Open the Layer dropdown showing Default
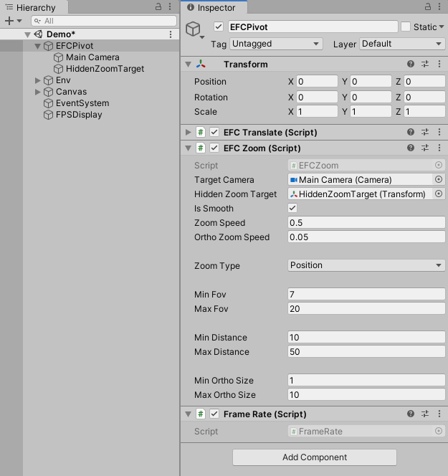Image resolution: width=448 pixels, height=476 pixels. coord(402,44)
